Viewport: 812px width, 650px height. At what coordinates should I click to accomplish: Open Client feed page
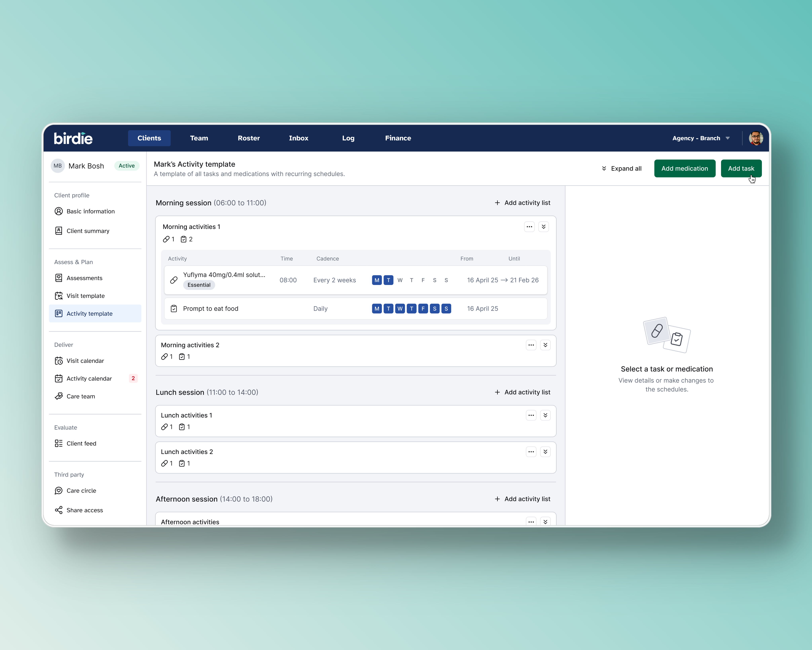click(x=81, y=443)
